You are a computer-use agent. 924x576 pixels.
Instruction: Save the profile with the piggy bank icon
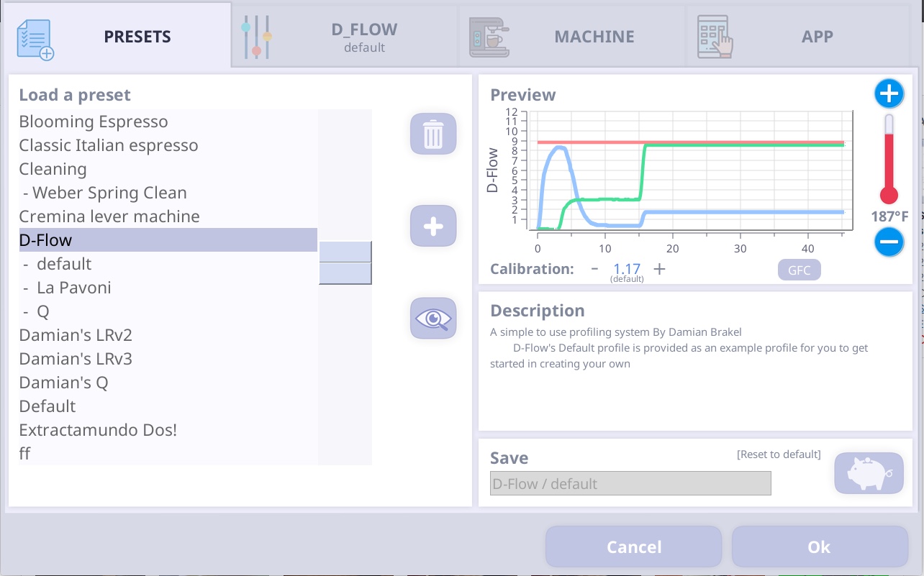coord(869,473)
